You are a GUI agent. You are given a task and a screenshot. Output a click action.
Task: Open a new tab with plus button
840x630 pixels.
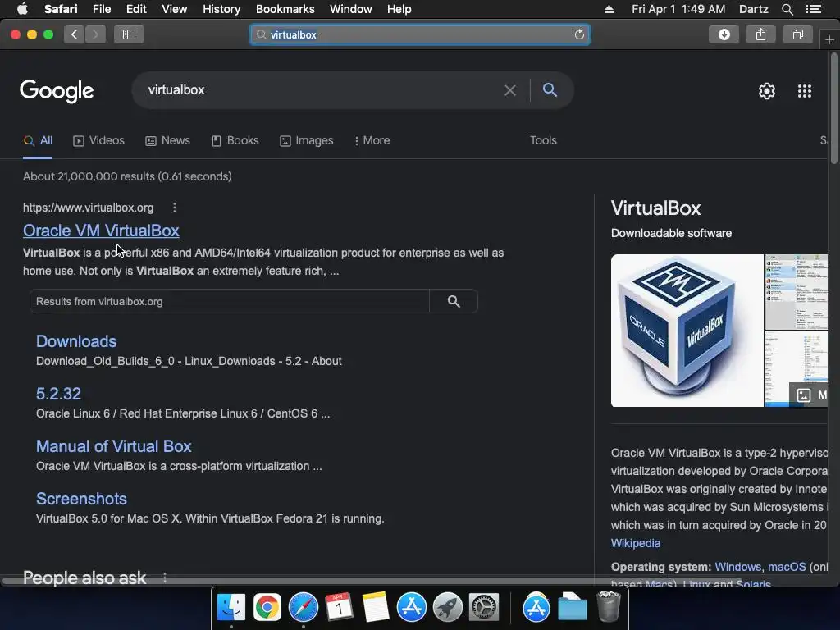tap(830, 40)
